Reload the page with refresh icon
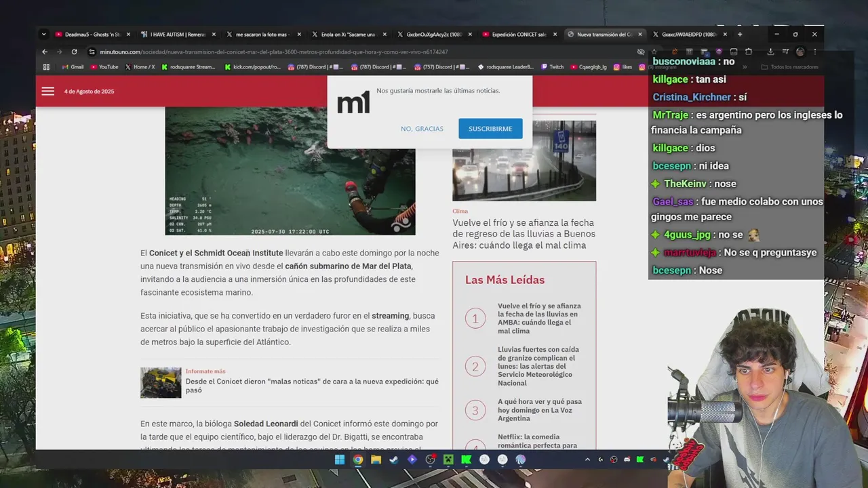The height and width of the screenshot is (488, 868). 74,52
